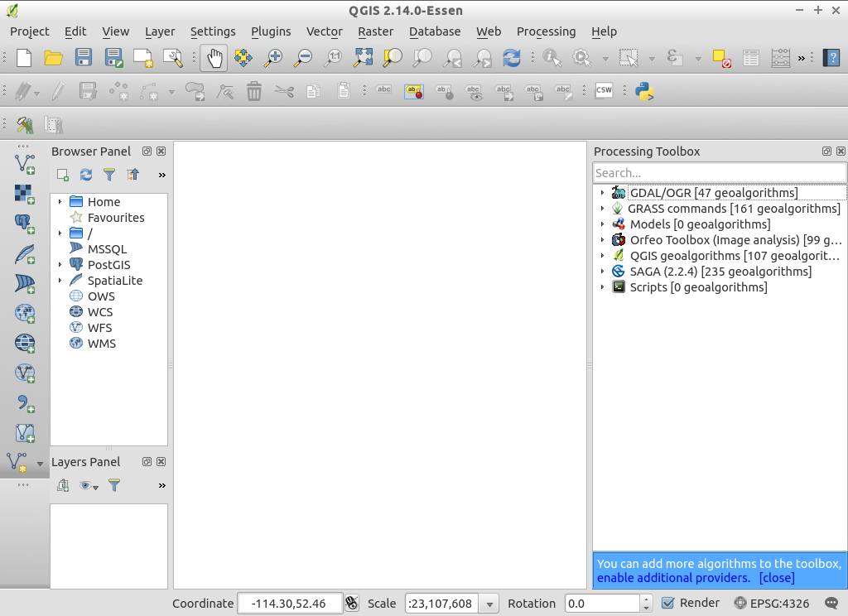848x616 pixels.
Task: Open the log messages speech bubble
Action: pos(831,603)
